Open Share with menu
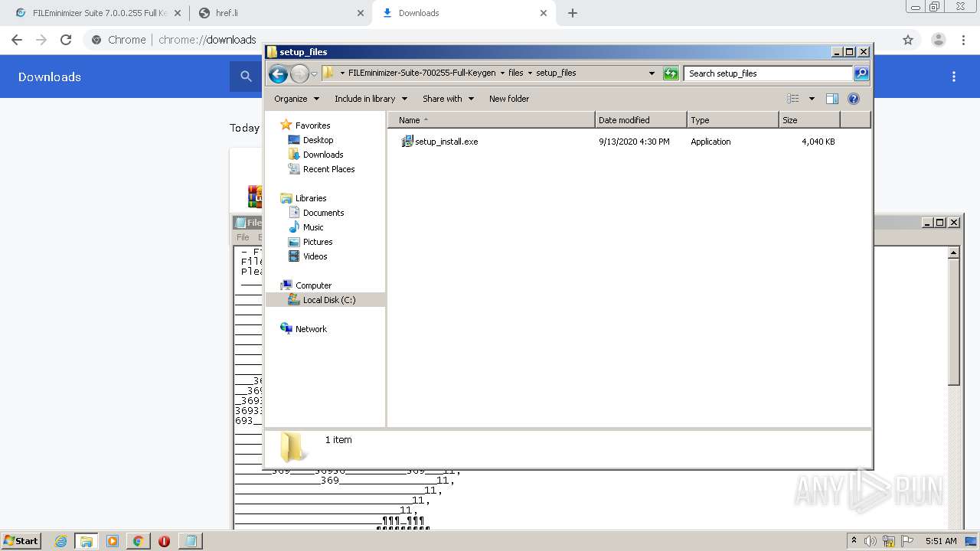Image resolution: width=980 pixels, height=551 pixels. point(448,99)
